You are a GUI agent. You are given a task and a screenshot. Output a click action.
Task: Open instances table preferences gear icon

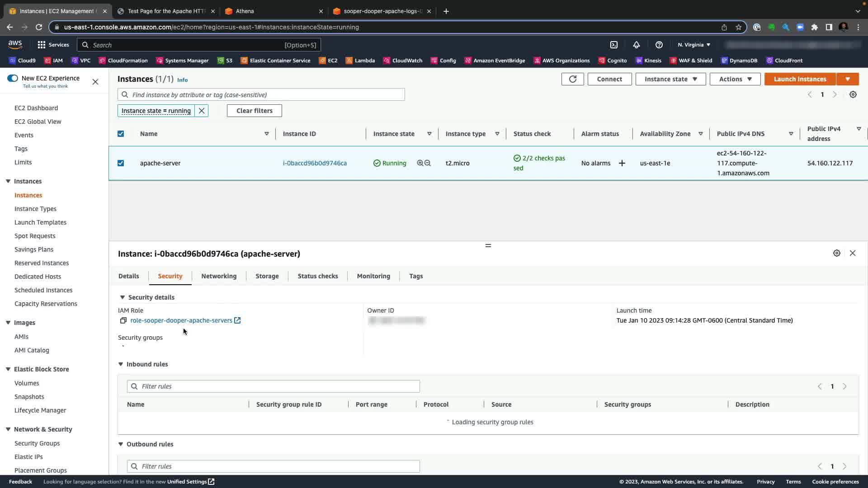click(853, 94)
